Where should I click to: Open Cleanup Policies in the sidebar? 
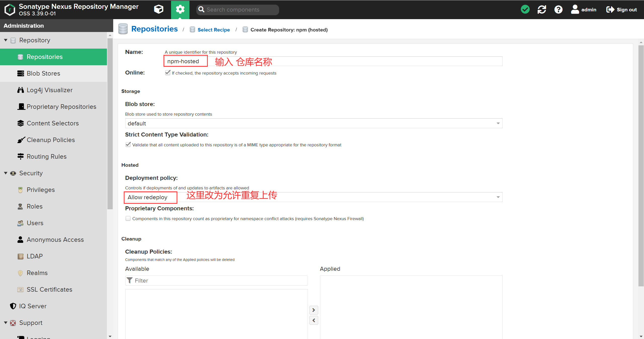51,140
